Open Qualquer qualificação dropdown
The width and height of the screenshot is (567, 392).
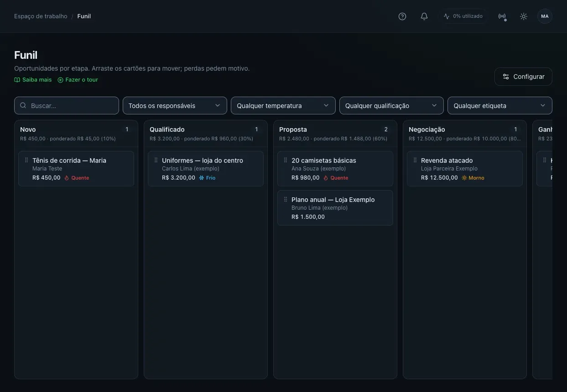tap(391, 106)
